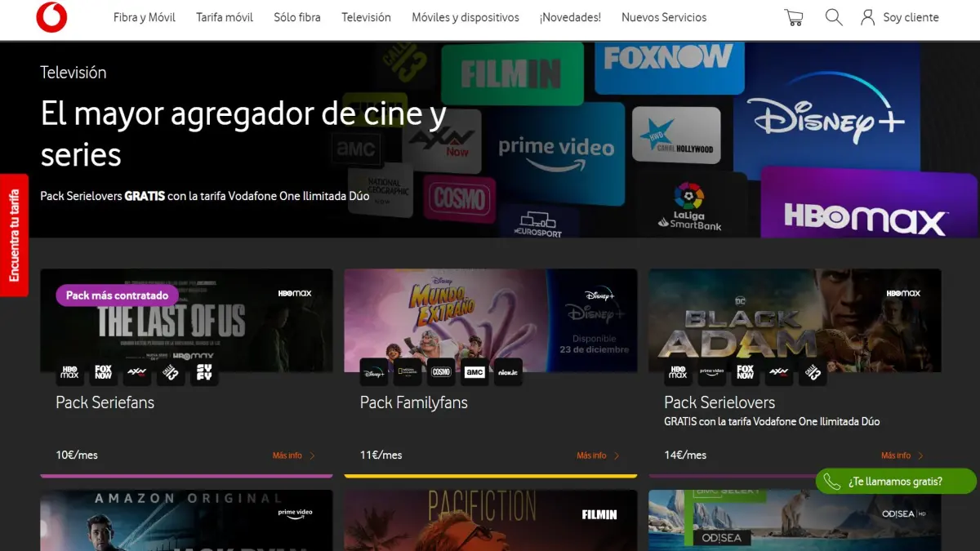
Task: Click the phone icon on call-back button
Action: (831, 482)
